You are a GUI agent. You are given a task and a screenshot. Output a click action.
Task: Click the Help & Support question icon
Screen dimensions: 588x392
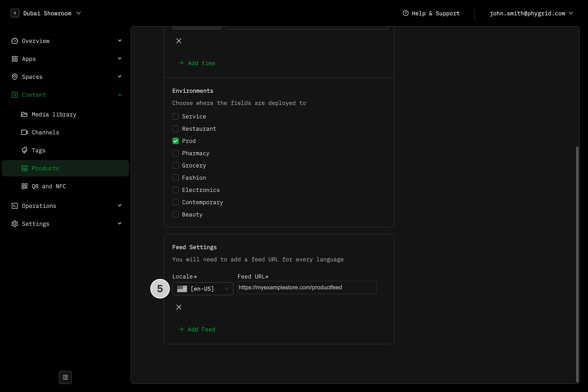pyautogui.click(x=405, y=13)
